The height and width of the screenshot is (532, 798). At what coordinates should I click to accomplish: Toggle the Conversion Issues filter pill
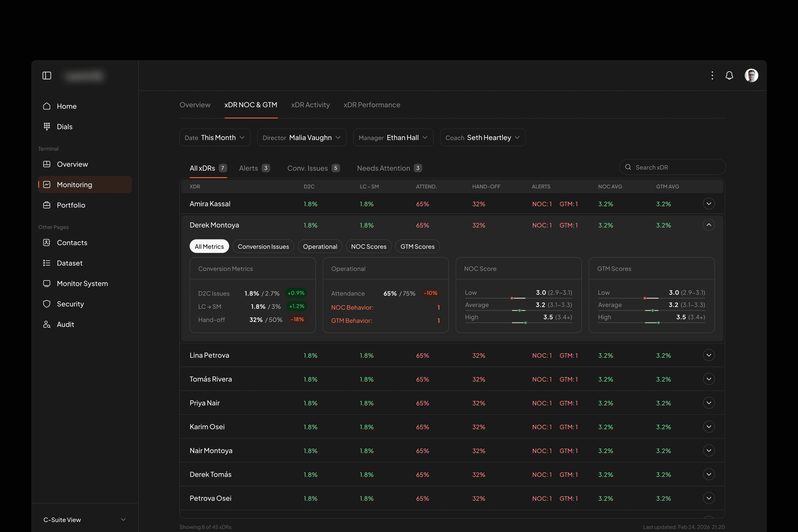[263, 246]
